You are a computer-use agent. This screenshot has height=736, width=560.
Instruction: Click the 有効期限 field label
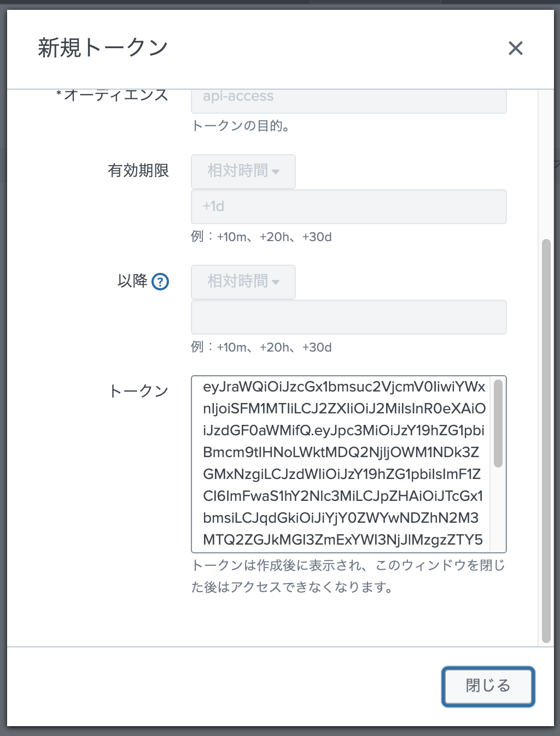139,171
